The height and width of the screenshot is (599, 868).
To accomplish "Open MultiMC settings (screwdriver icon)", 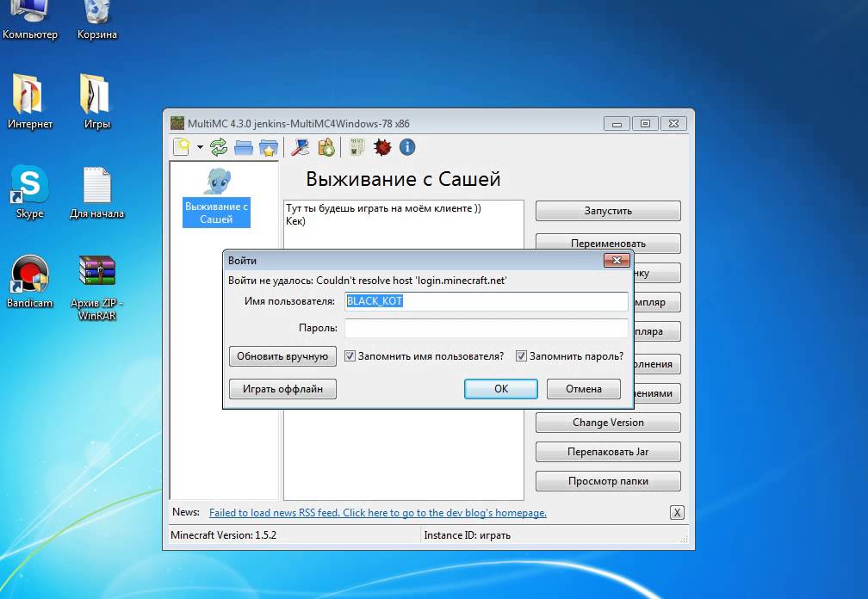I will tap(300, 147).
